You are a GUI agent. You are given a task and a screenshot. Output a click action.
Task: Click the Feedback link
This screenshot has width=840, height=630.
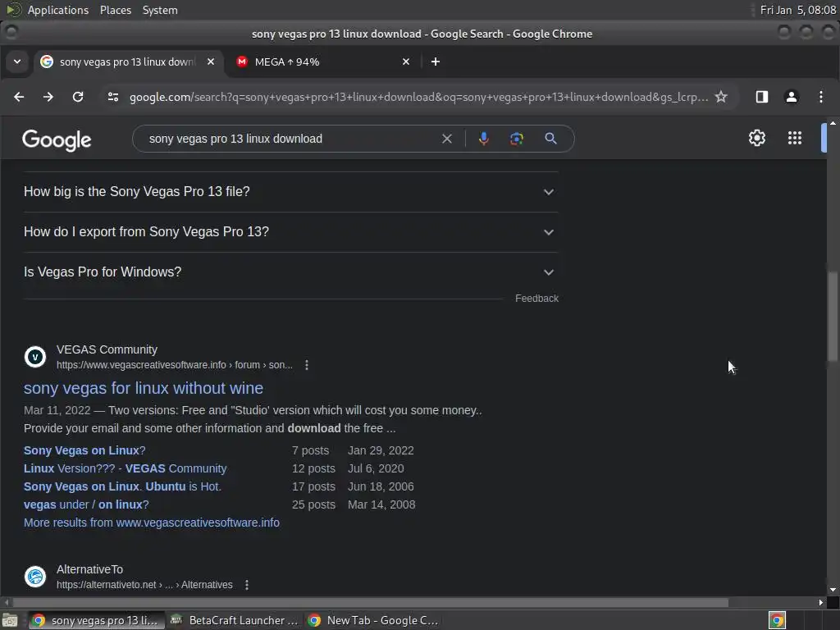(x=536, y=299)
